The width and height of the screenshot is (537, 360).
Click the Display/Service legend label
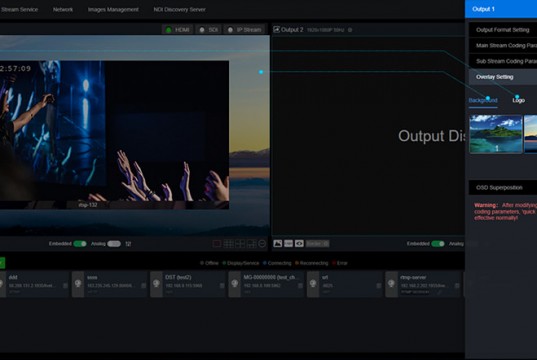(243, 263)
